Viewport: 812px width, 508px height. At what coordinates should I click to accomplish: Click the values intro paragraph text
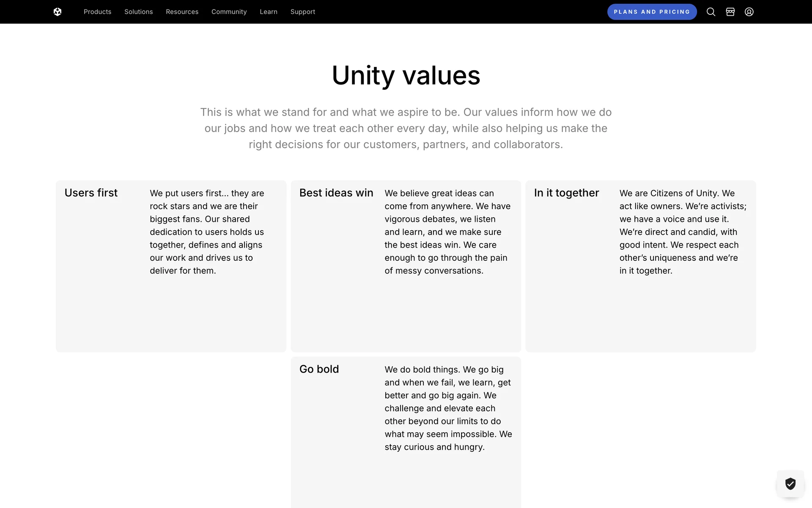click(406, 128)
